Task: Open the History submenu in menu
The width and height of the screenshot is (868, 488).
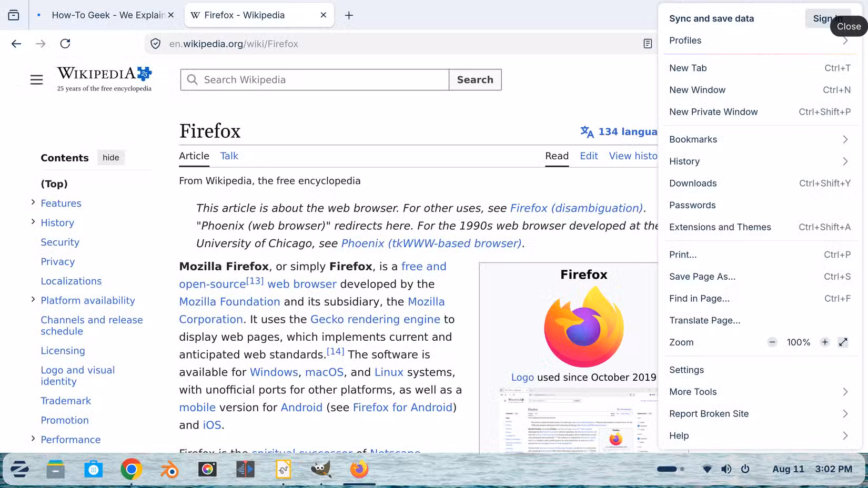Action: tap(759, 161)
